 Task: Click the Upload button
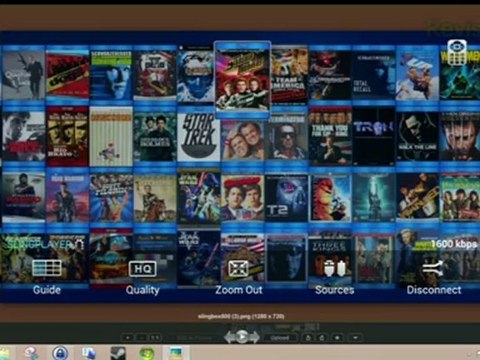click(279, 338)
